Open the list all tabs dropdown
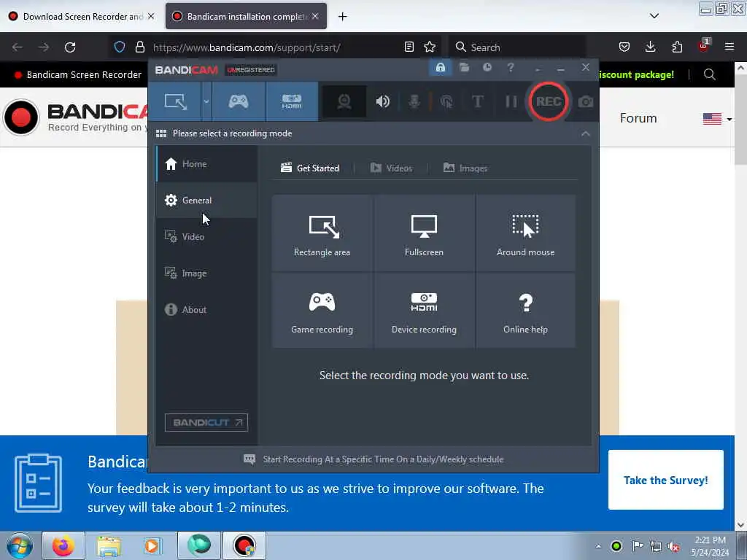This screenshot has height=560, width=747. 654,16
